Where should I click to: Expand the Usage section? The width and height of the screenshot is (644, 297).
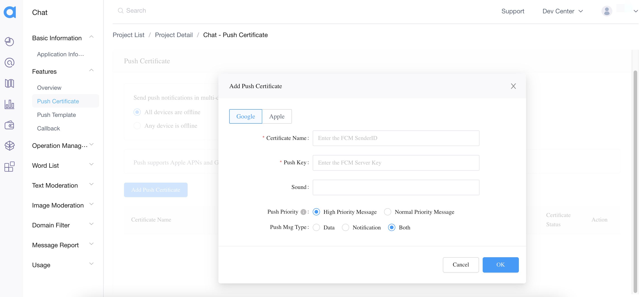(x=91, y=264)
